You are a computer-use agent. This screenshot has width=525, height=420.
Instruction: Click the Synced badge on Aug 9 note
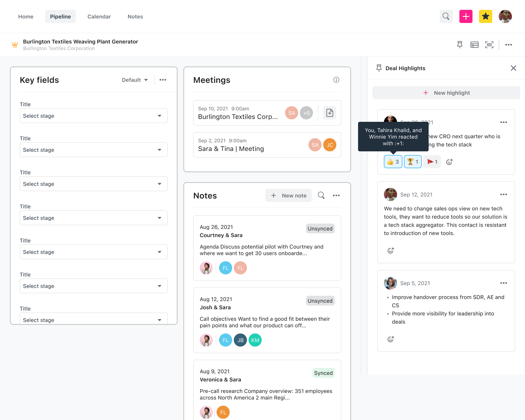click(x=324, y=373)
